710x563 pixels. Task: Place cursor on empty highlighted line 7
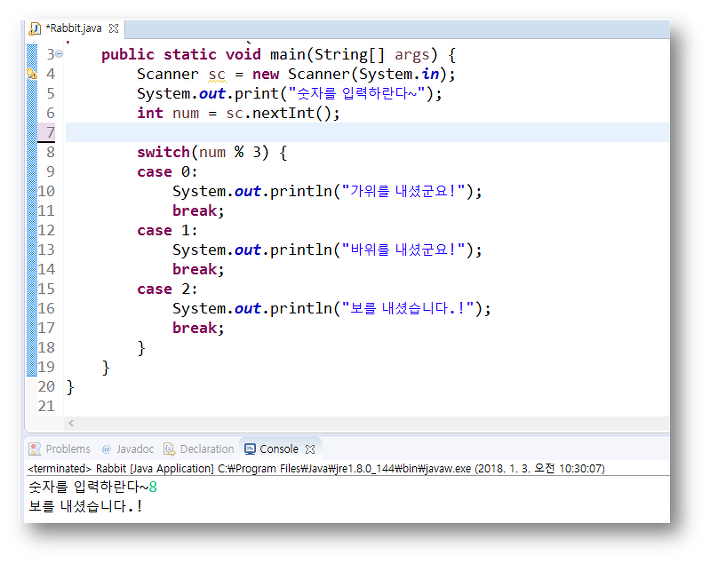(367, 132)
